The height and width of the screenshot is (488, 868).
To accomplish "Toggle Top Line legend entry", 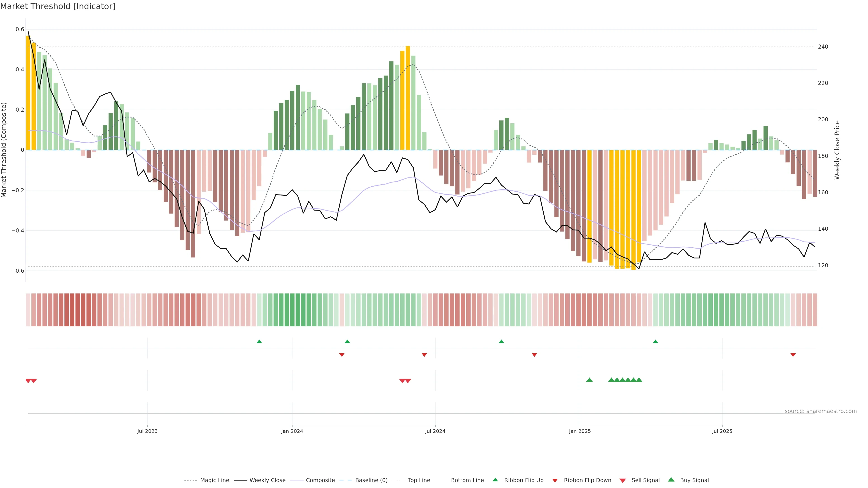I will coord(419,480).
